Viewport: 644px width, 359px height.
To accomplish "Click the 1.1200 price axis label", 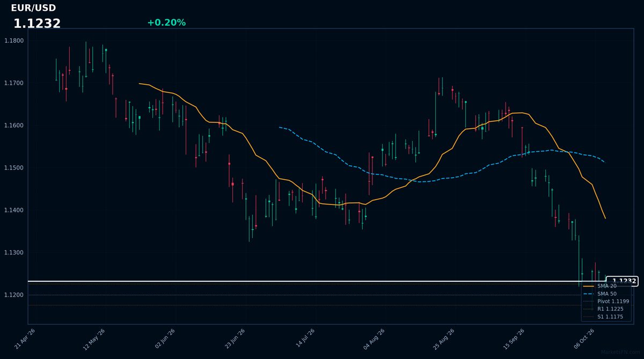I will click(14, 295).
